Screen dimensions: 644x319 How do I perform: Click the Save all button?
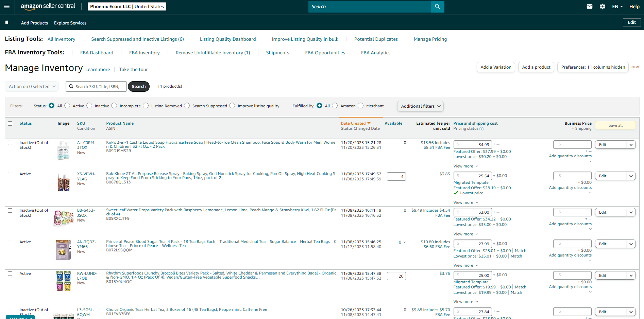click(615, 125)
